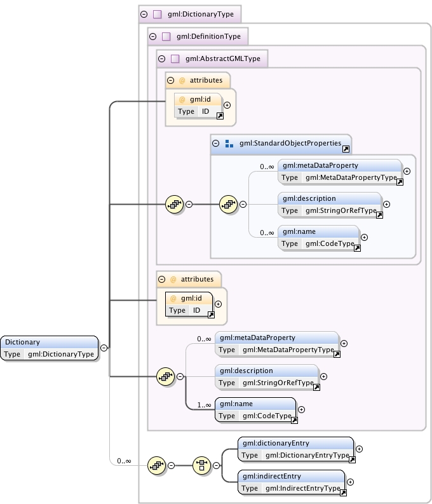Expand the dark-bordered gml:id attribute
This screenshot has width=432, height=504.
218,304
